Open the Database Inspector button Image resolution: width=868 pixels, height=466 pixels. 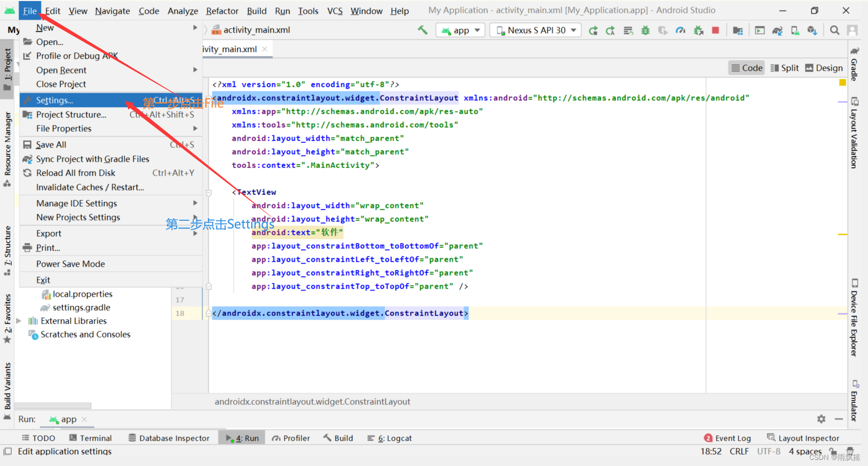pyautogui.click(x=169, y=438)
